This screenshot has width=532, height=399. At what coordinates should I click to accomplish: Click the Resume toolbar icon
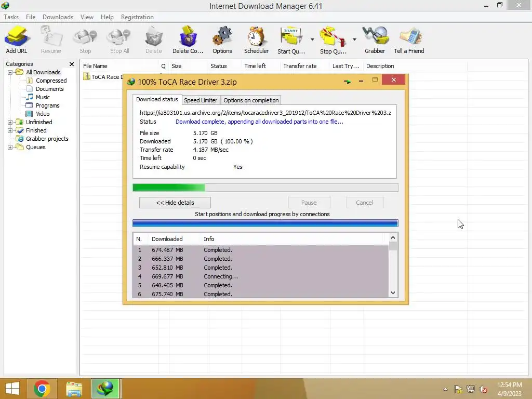coord(51,39)
